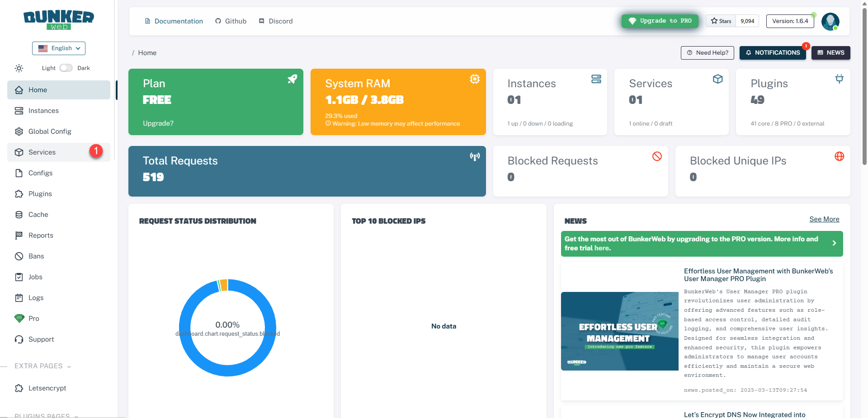This screenshot has width=868, height=418.
Task: Click the blocked icon on Blocked Requests card
Action: click(657, 156)
